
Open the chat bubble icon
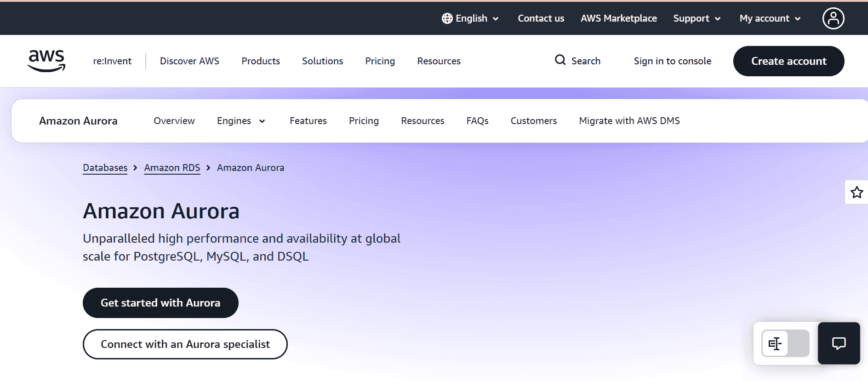(839, 343)
